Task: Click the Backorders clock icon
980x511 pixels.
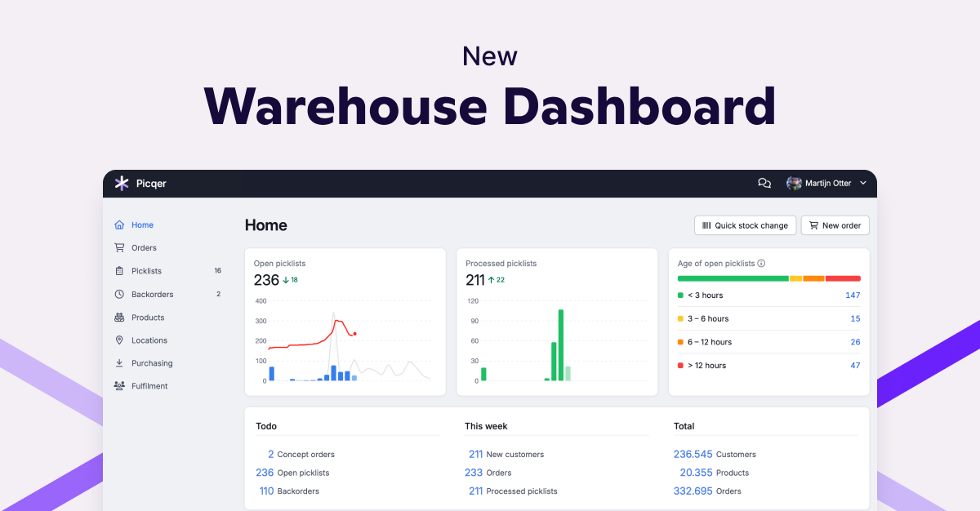Action: (121, 294)
